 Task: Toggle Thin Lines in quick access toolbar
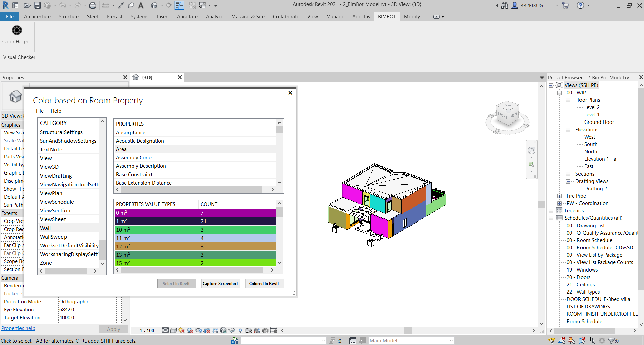pos(179,5)
